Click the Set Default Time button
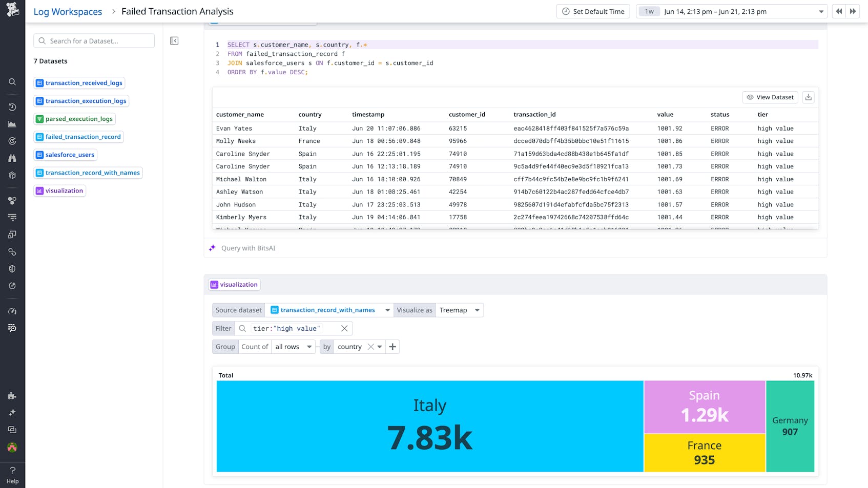 tap(593, 11)
